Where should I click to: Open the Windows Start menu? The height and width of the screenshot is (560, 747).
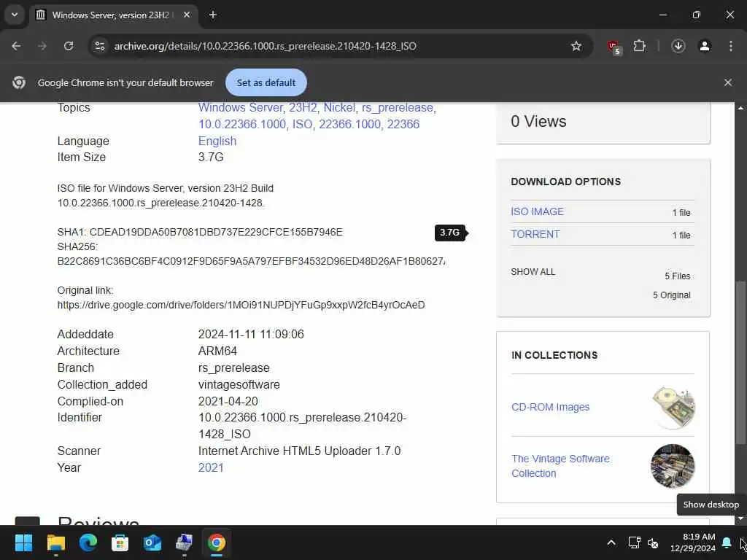pyautogui.click(x=23, y=542)
